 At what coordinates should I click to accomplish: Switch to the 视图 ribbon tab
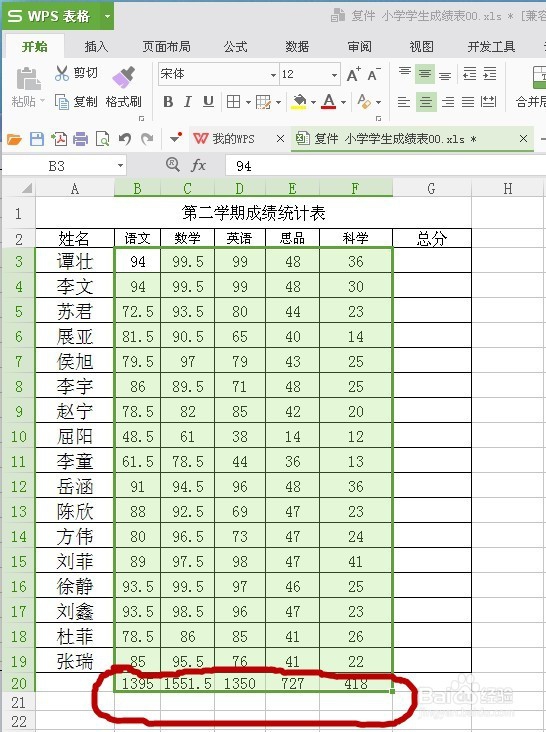pos(421,47)
